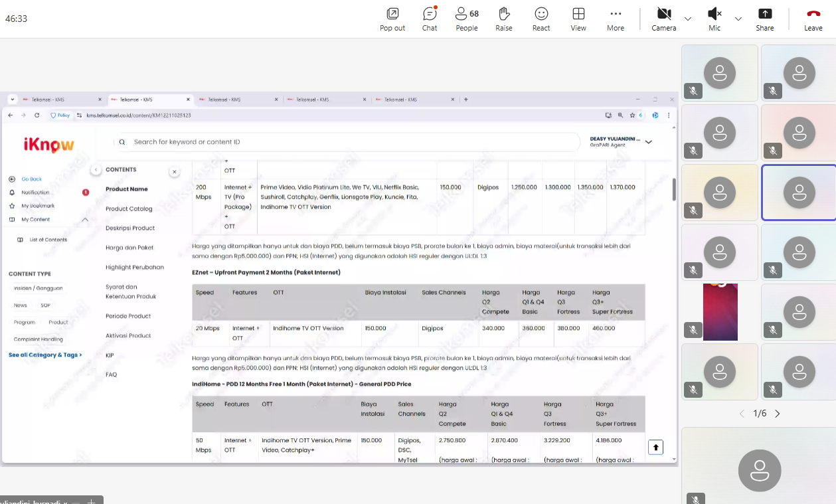Go to next participant page arrow
836x504 pixels.
tap(778, 414)
